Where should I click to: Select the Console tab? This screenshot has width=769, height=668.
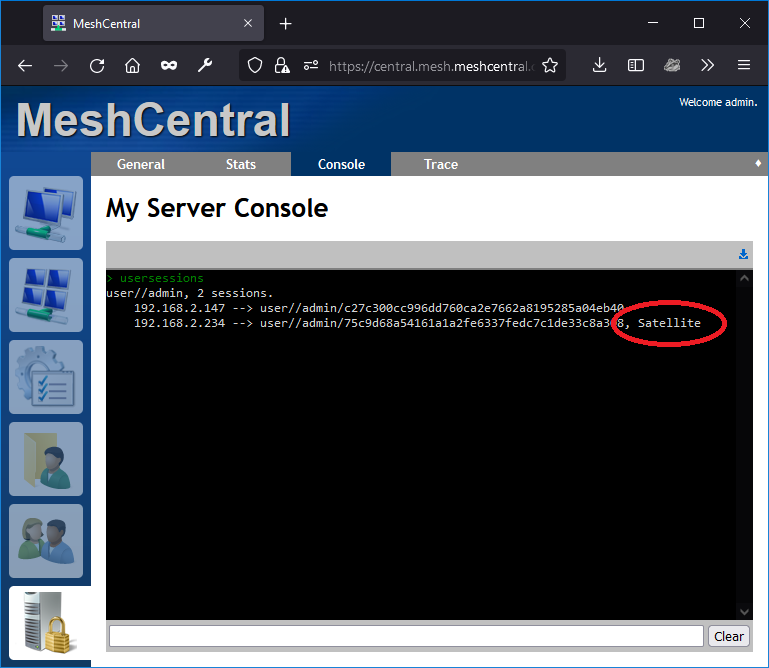click(341, 164)
